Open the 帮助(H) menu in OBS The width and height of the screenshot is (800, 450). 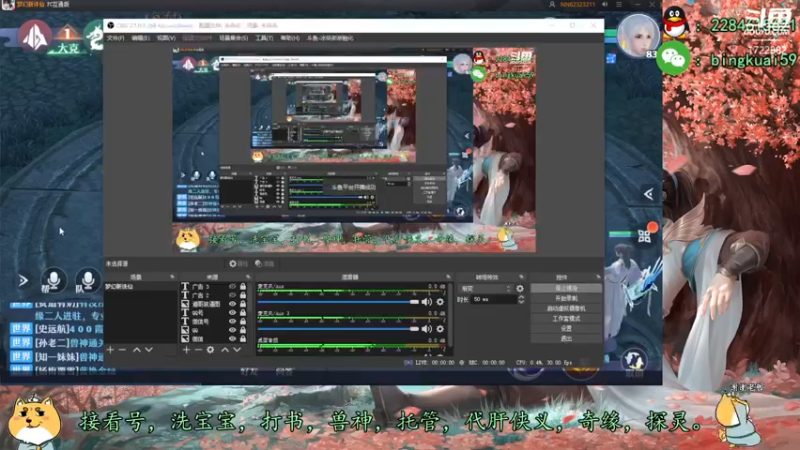pos(289,38)
